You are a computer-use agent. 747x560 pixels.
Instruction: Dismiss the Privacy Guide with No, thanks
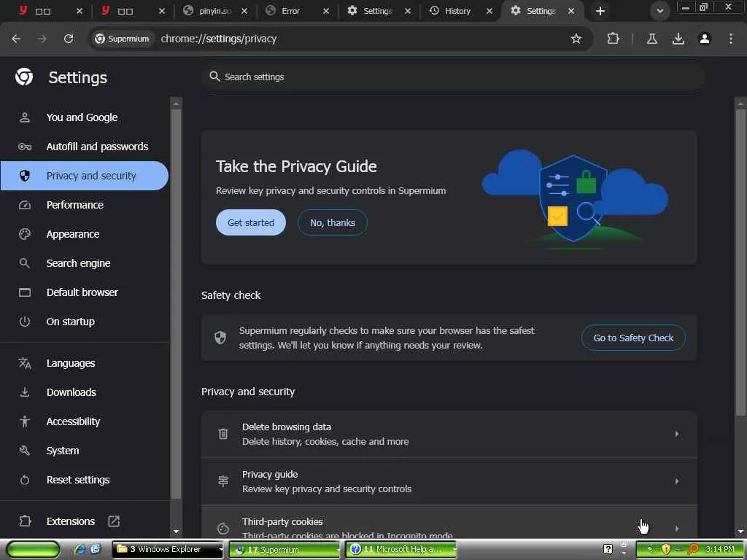[x=333, y=222]
